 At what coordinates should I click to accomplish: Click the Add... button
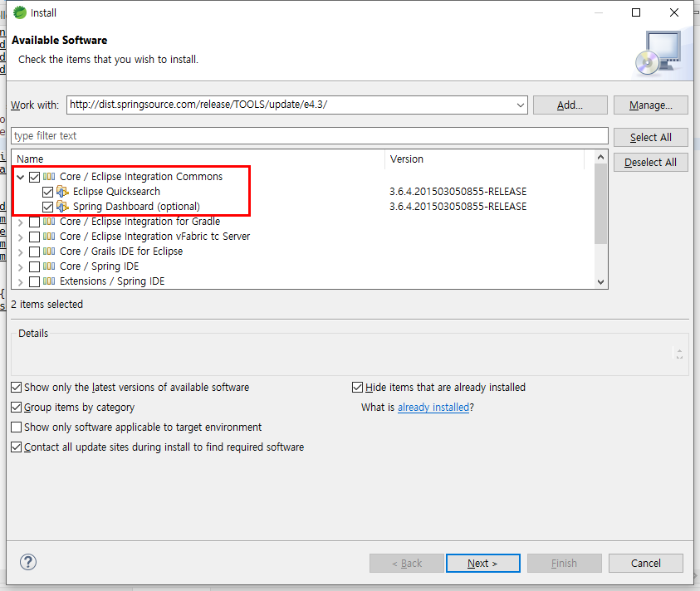570,105
